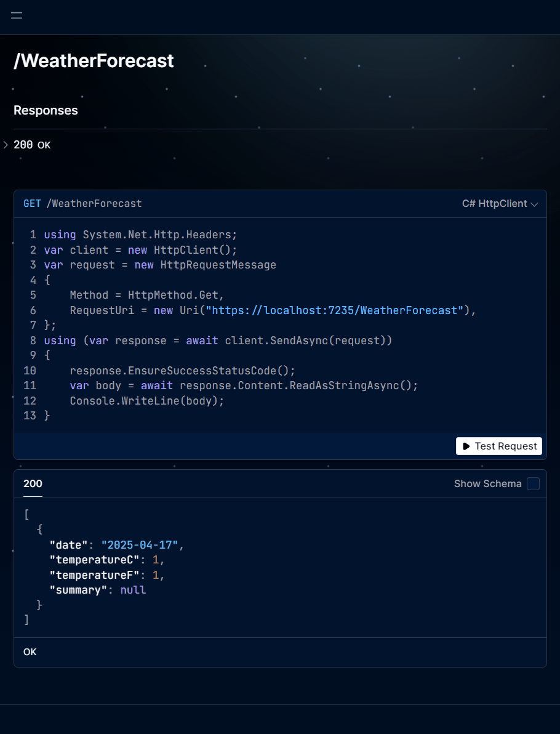
Task: Click code line 1 using System.Net.Http.Headers
Action: [x=140, y=235]
